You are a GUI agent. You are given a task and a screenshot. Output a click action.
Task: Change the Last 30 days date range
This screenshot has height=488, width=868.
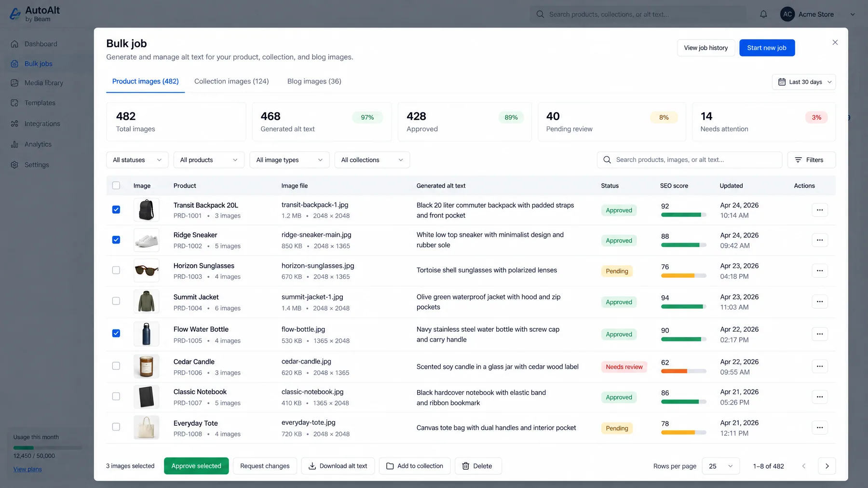coord(804,82)
